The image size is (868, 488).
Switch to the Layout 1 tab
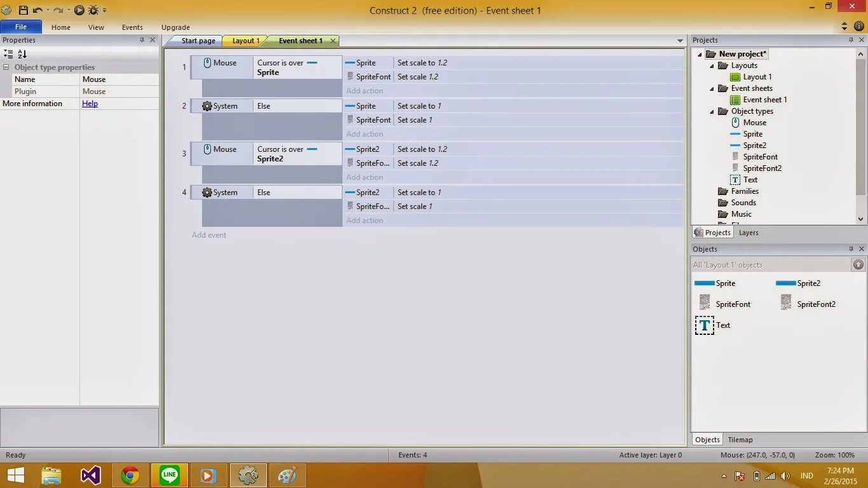click(245, 41)
